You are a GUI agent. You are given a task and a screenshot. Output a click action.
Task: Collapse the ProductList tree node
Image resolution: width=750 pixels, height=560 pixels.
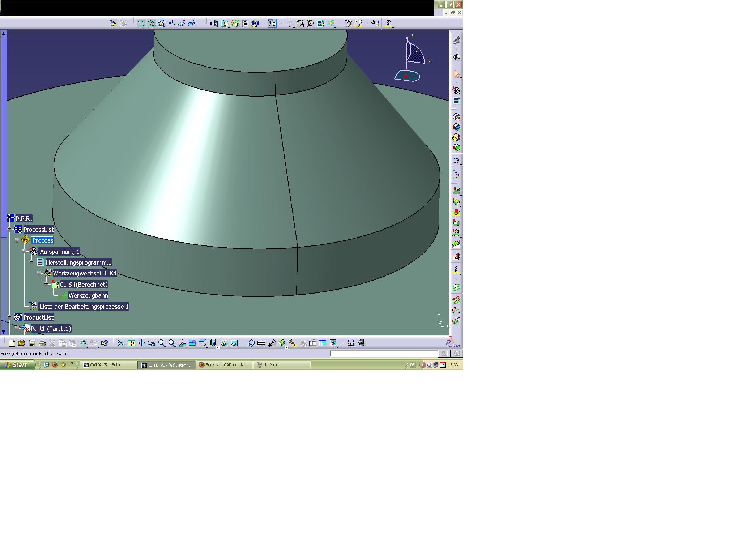tap(9, 317)
